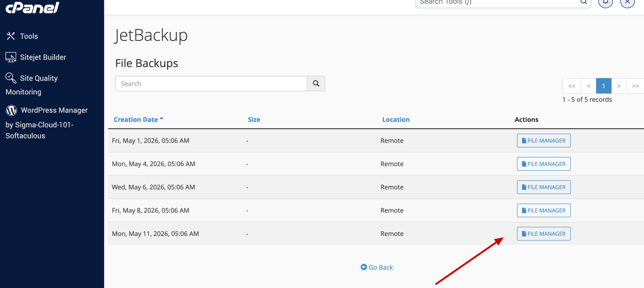Open File Manager for May 11 backup

[x=544, y=234]
